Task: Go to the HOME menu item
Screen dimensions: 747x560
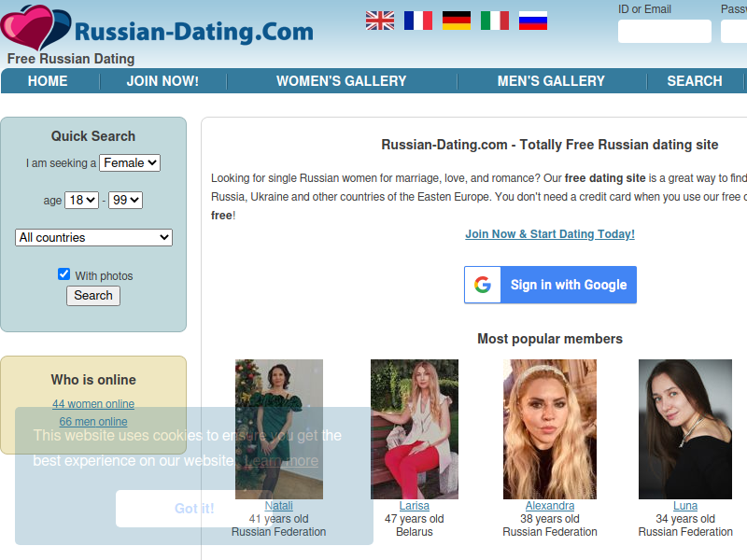Action: pos(48,81)
